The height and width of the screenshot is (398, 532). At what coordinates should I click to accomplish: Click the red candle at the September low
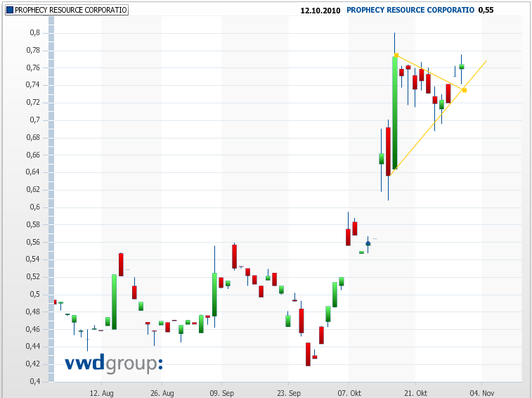tap(308, 354)
